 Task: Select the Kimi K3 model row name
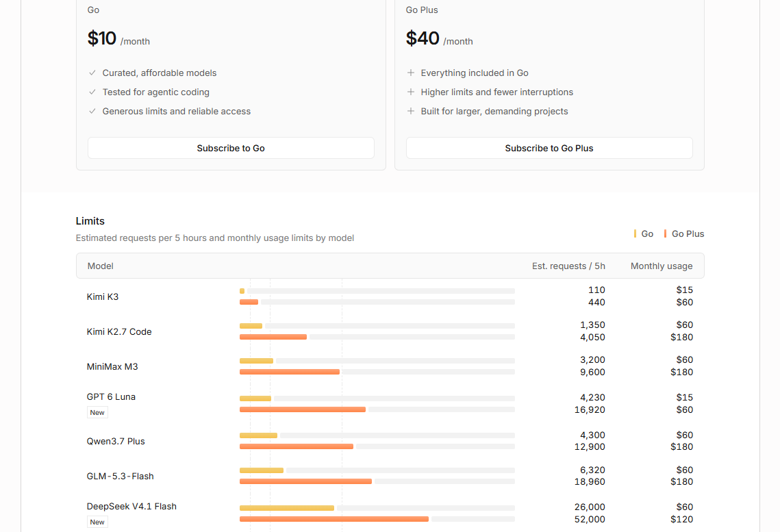[103, 297]
